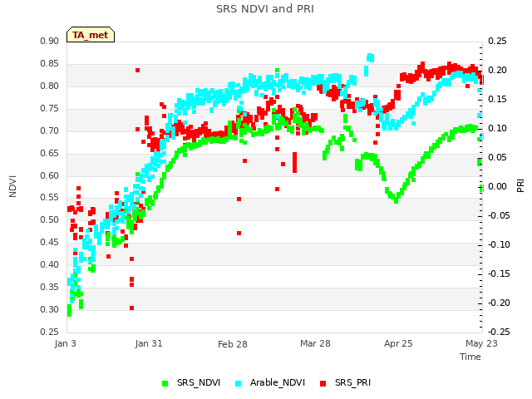Click the 0.25 PRI axis value at top right
The width and height of the screenshot is (532, 399).
coord(497,41)
